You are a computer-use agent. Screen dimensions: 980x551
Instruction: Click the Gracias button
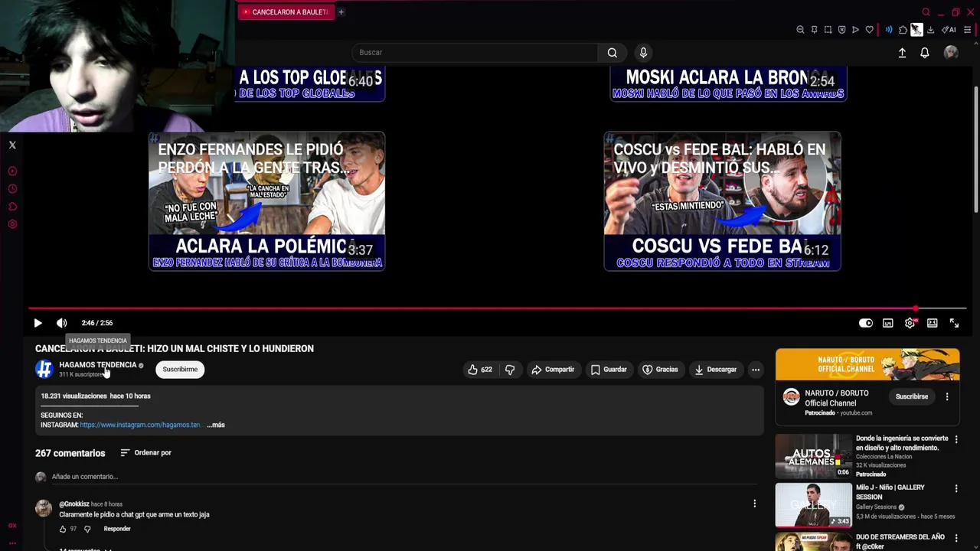point(660,370)
